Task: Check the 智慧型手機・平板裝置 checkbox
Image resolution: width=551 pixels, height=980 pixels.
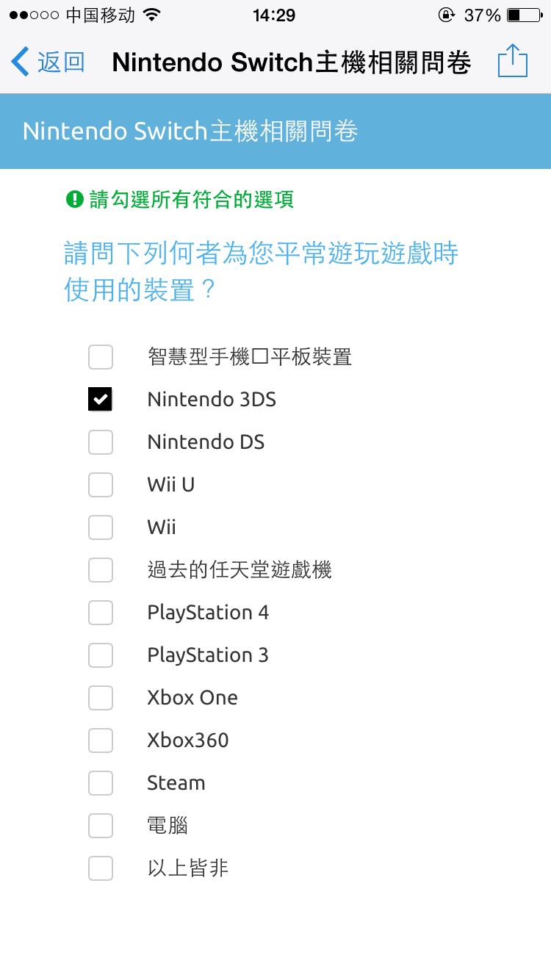Action: pyautogui.click(x=101, y=357)
